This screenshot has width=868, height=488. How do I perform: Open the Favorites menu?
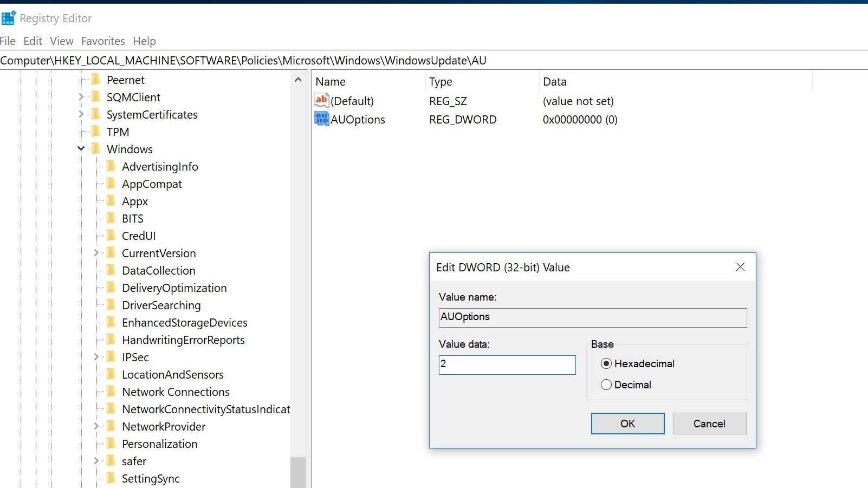click(x=103, y=41)
